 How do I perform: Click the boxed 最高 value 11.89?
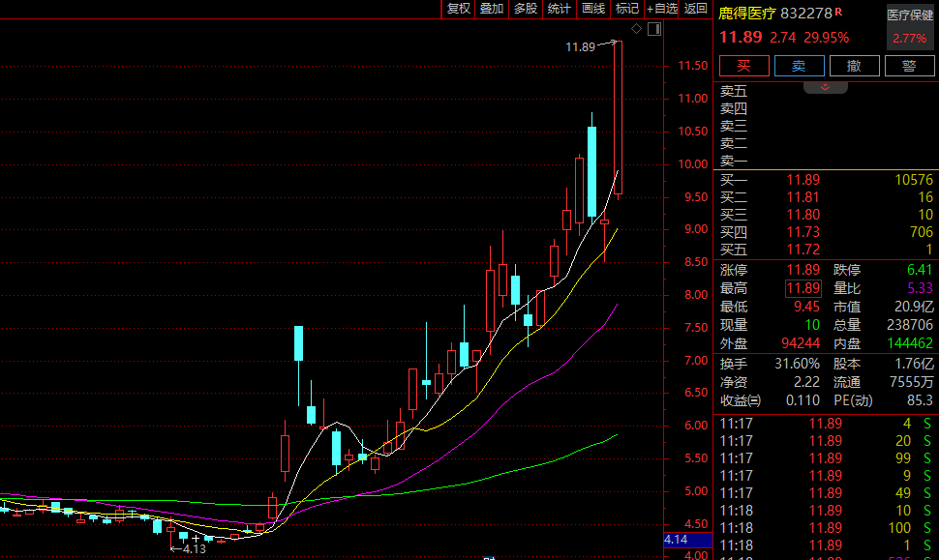pos(803,288)
